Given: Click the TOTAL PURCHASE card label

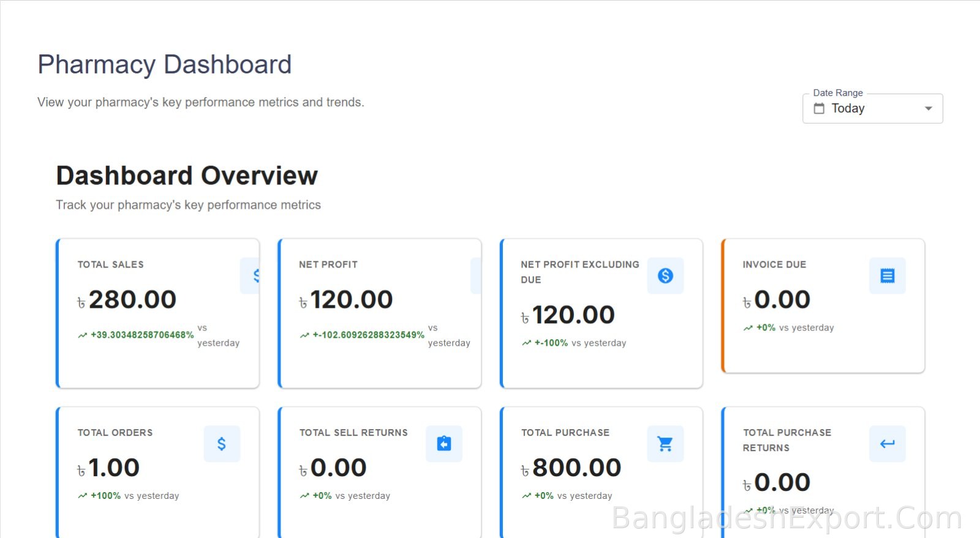Looking at the screenshot, I should (565, 433).
